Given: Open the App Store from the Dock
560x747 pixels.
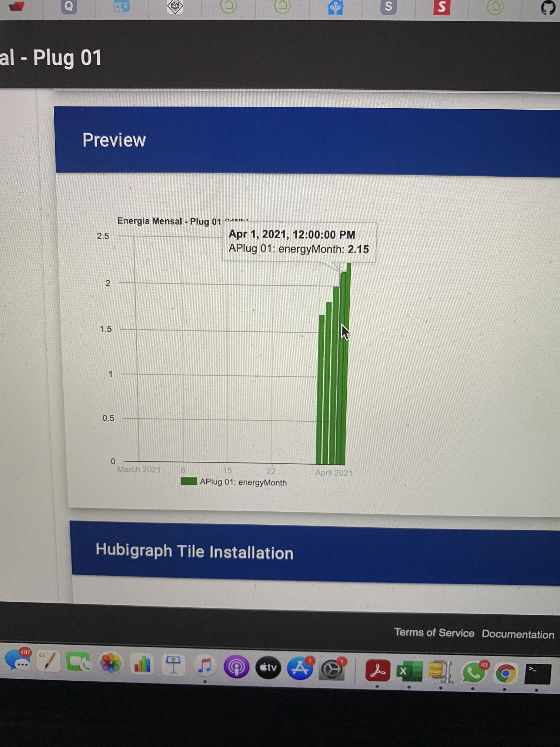Looking at the screenshot, I should (x=300, y=668).
